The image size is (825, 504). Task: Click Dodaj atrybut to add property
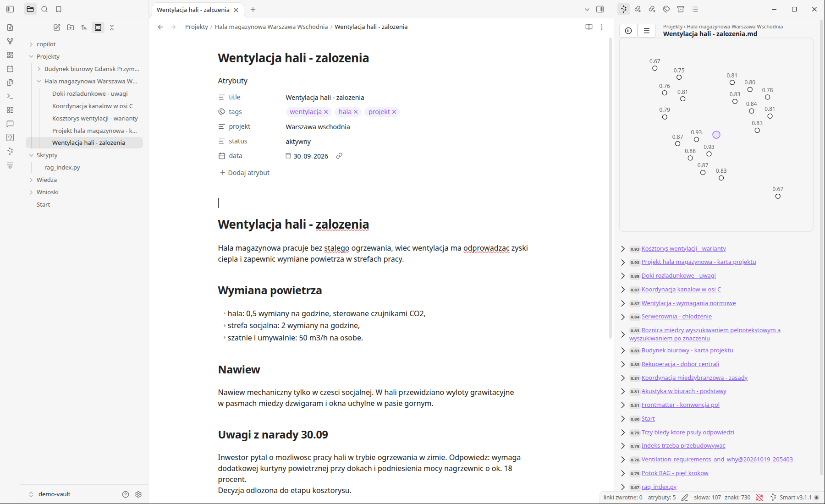pos(245,173)
